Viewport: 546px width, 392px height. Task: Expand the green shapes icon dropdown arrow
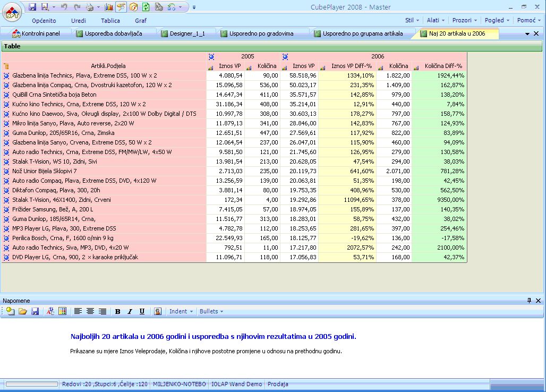pyautogui.click(x=180, y=7)
